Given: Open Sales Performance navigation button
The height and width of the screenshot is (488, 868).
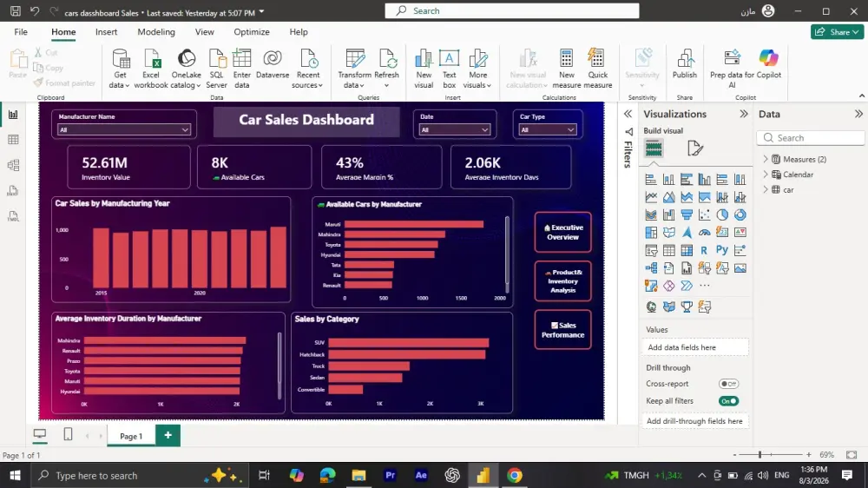Looking at the screenshot, I should coord(563,330).
